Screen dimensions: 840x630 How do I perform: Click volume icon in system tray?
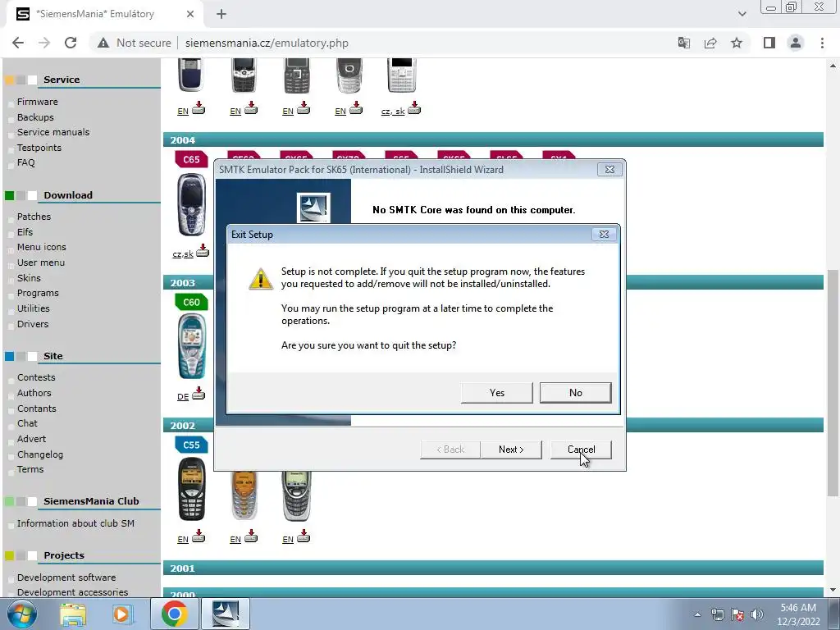tap(757, 614)
